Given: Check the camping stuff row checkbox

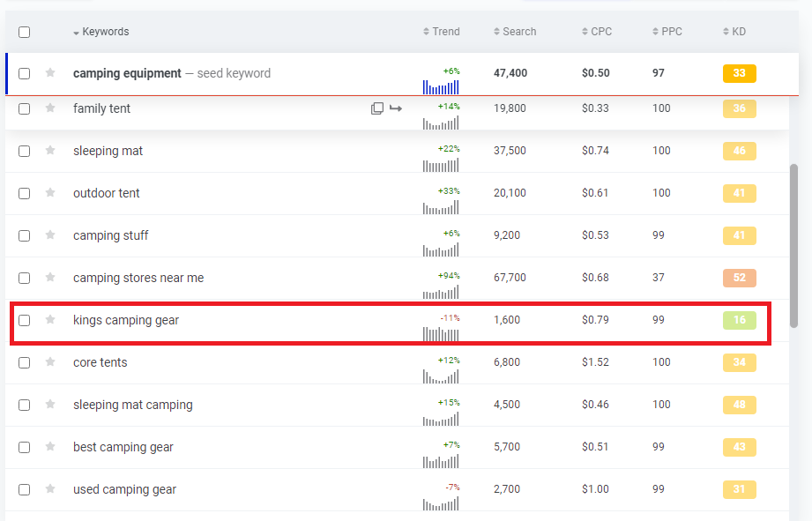Looking at the screenshot, I should pos(25,235).
